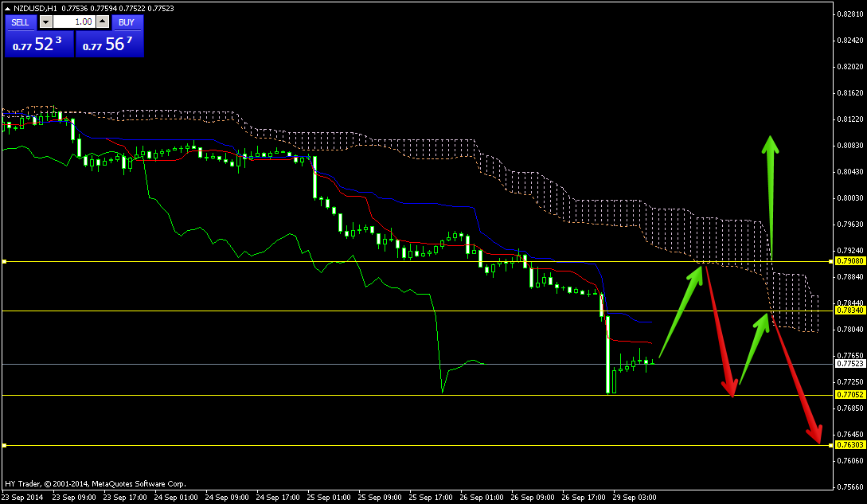Click the 23 Sep 09:00 time axis label
The image size is (867, 504).
pyautogui.click(x=73, y=498)
